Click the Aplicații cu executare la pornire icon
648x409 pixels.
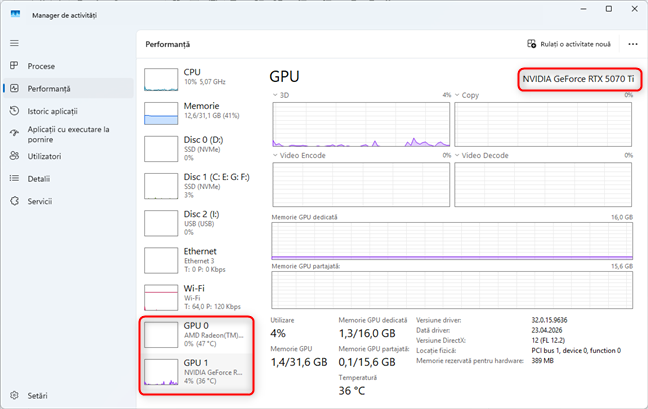[x=14, y=133]
